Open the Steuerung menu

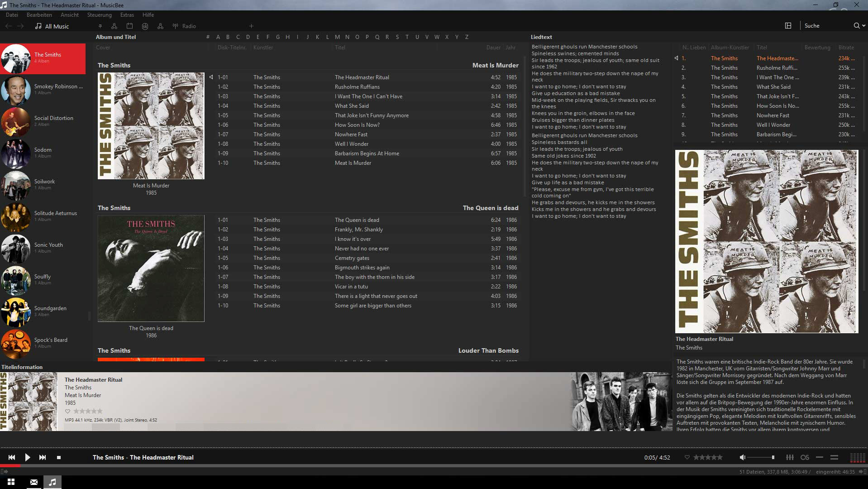pos(99,15)
